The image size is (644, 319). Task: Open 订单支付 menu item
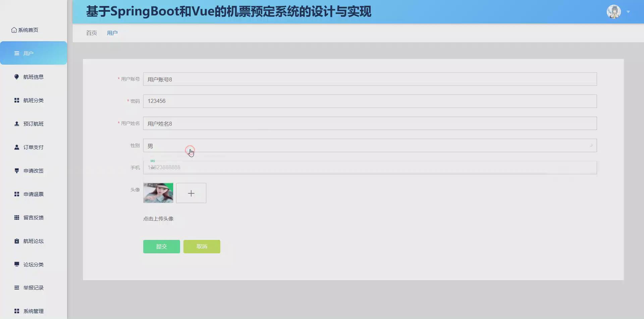pos(34,147)
